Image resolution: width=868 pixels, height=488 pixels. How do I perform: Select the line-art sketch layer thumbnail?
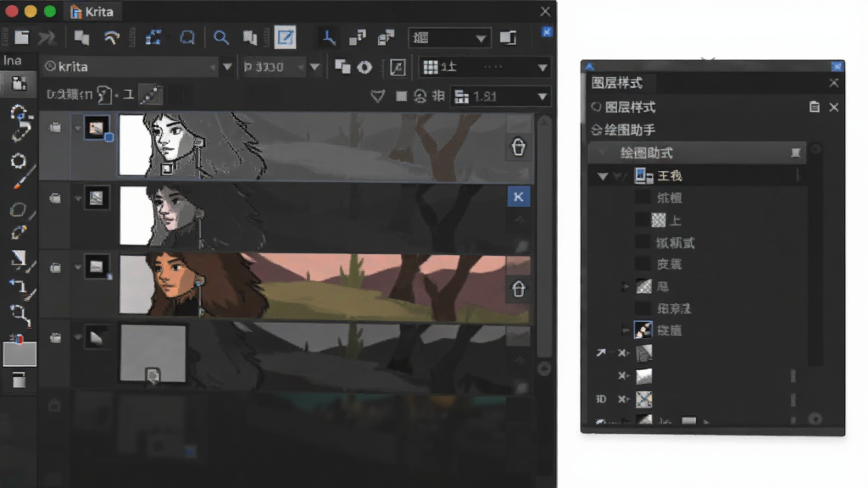tap(96, 128)
